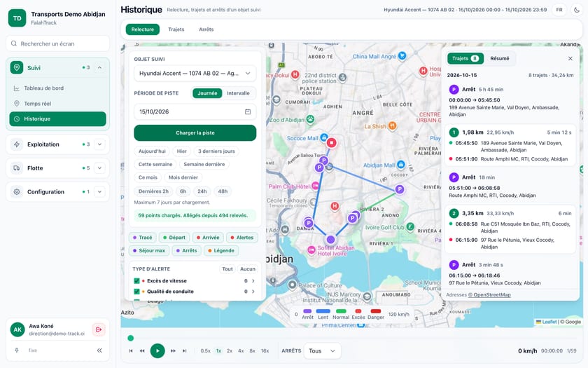Skip to start of playback
The width and height of the screenshot is (588, 368).
[130, 350]
